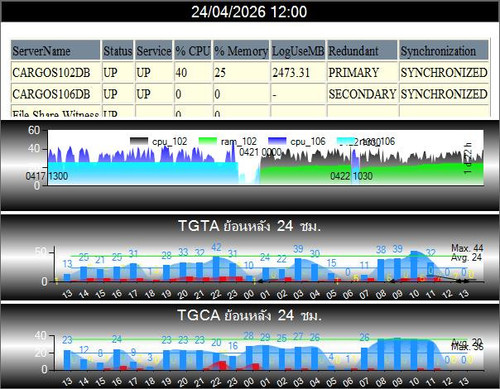
Task: Select the ServerName column header
Action: (55, 51)
